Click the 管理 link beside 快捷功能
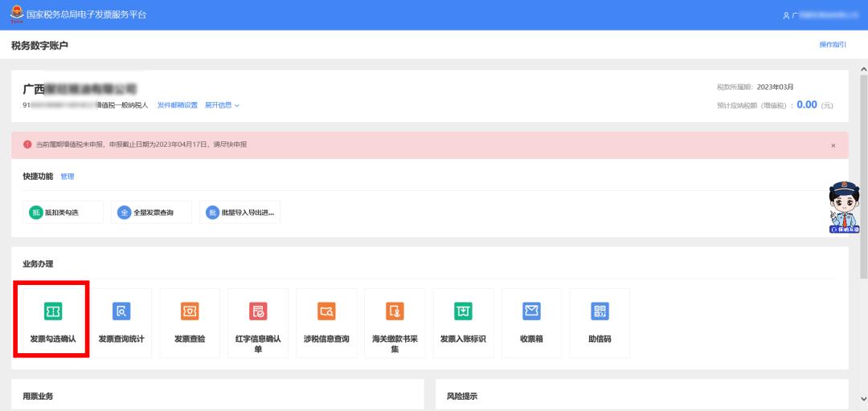The width and height of the screenshot is (868, 411). 67,177
